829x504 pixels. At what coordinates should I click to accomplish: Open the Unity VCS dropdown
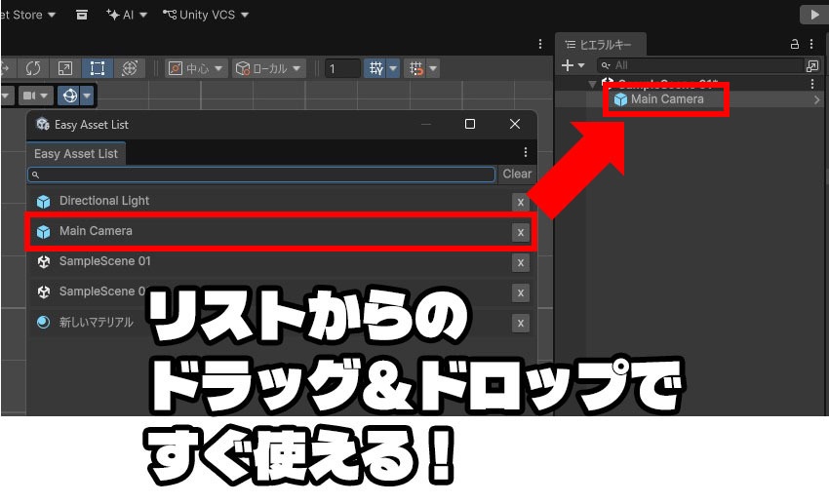[x=205, y=15]
